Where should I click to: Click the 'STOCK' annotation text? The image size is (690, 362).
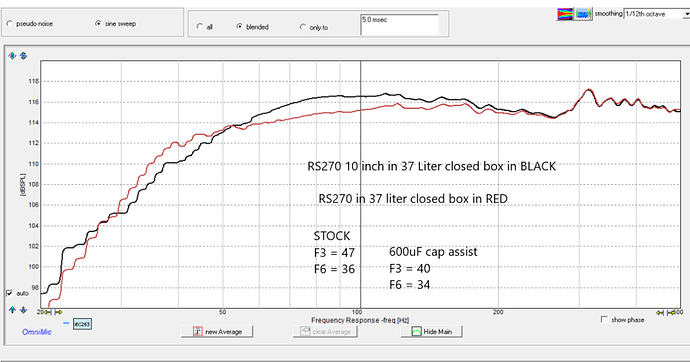click(x=332, y=236)
